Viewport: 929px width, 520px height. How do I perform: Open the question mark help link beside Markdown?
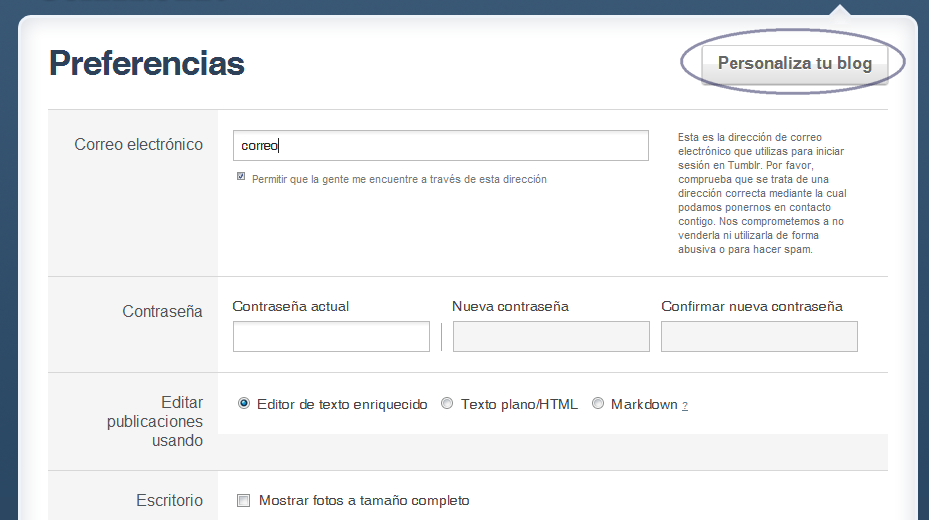point(685,406)
